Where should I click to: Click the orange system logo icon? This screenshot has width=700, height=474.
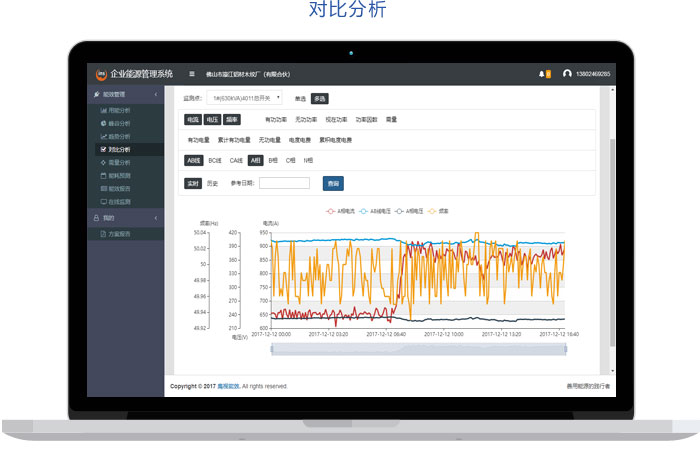[101, 75]
